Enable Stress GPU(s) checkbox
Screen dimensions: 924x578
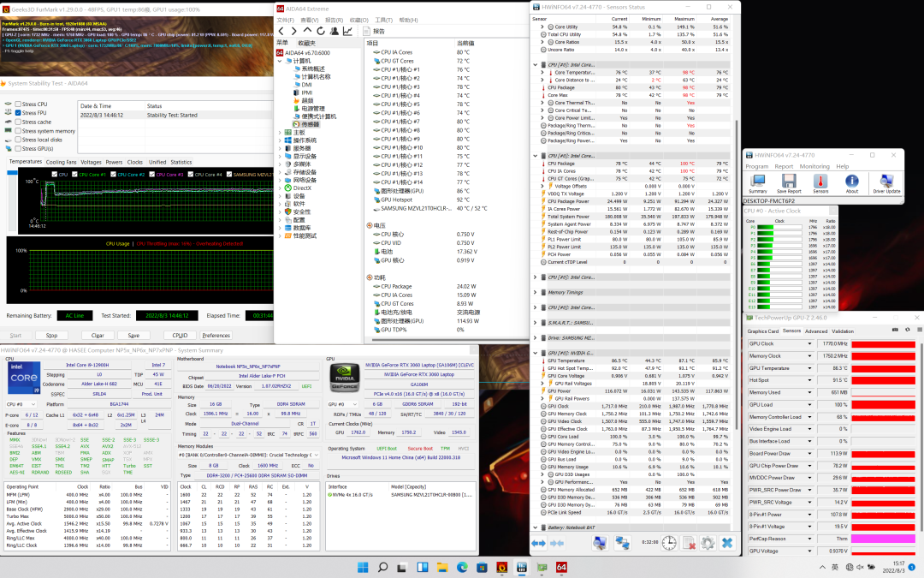[18, 149]
